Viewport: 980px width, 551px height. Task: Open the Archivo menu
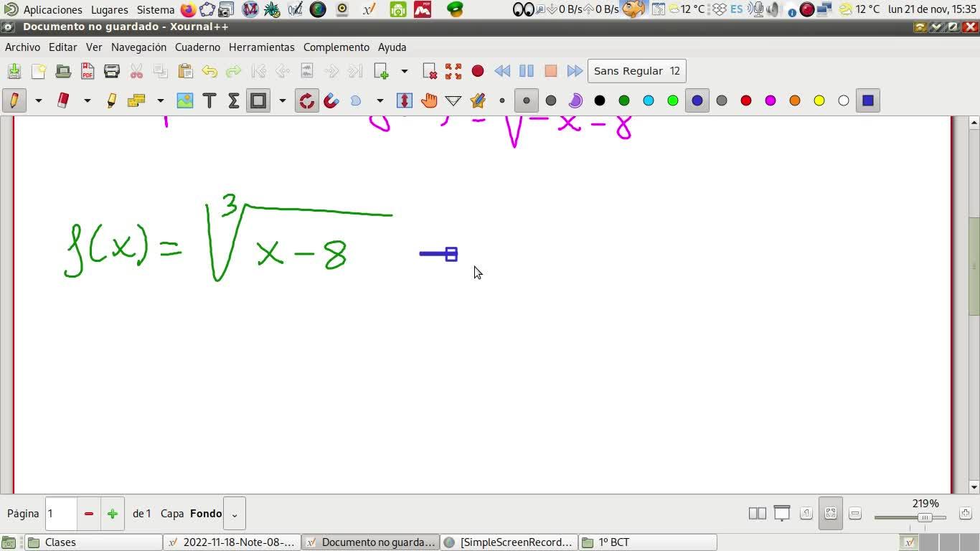click(x=23, y=47)
